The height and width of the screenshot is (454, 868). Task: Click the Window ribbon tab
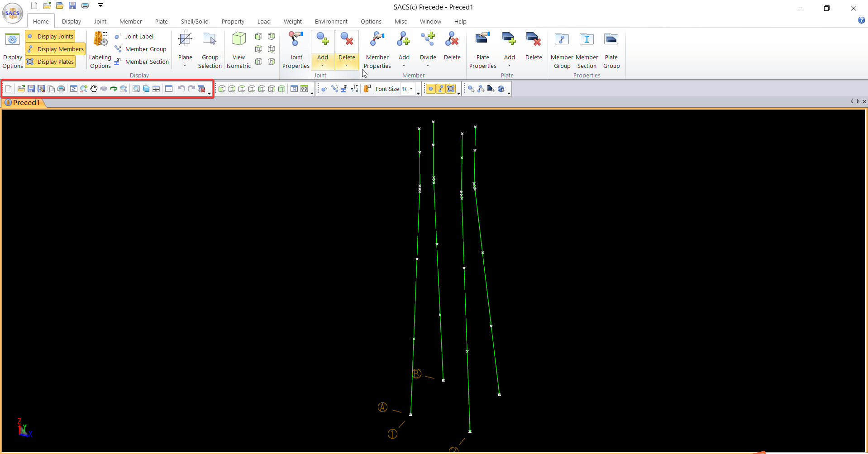click(x=430, y=21)
